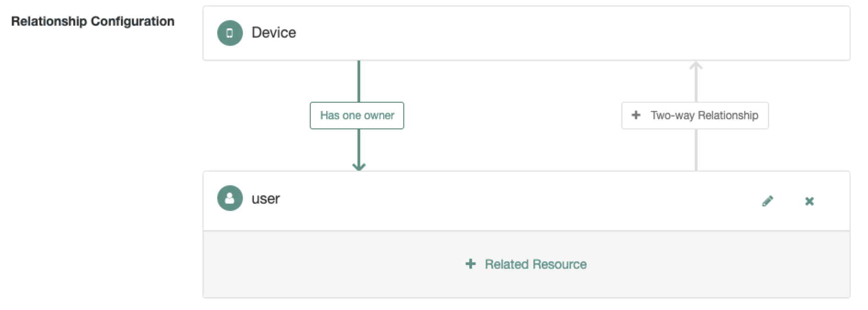Add a Two-way Relationship

[x=704, y=116]
